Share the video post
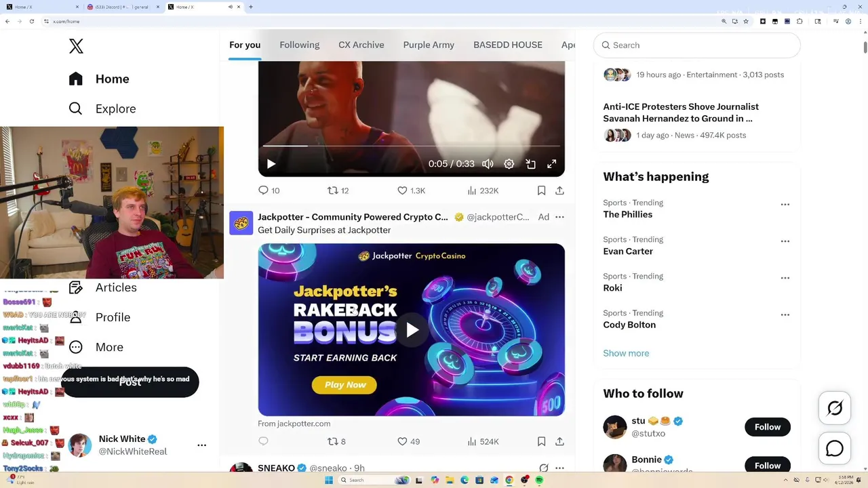The width and height of the screenshot is (868, 488). tap(559, 190)
